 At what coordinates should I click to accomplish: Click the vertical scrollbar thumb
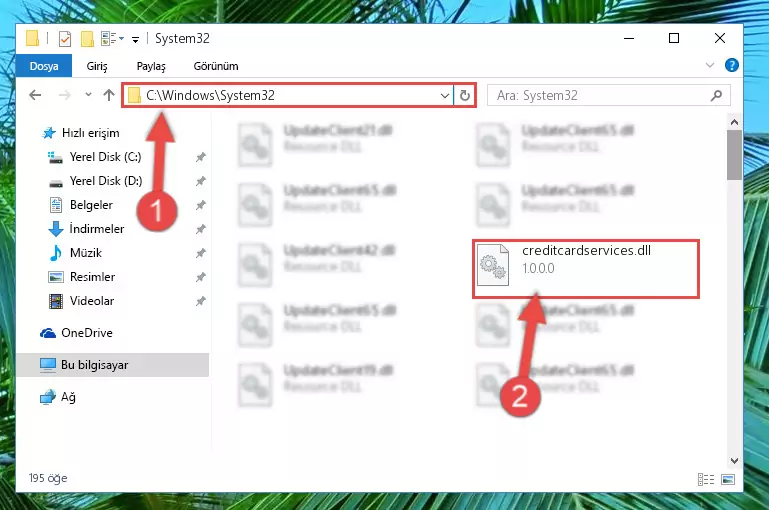click(x=734, y=155)
